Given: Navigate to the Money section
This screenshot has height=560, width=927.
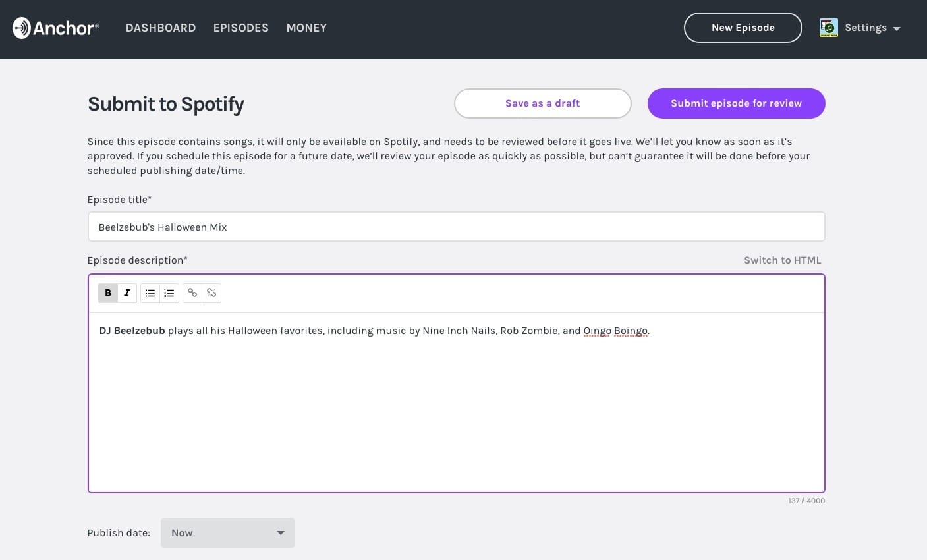Looking at the screenshot, I should pos(306,28).
